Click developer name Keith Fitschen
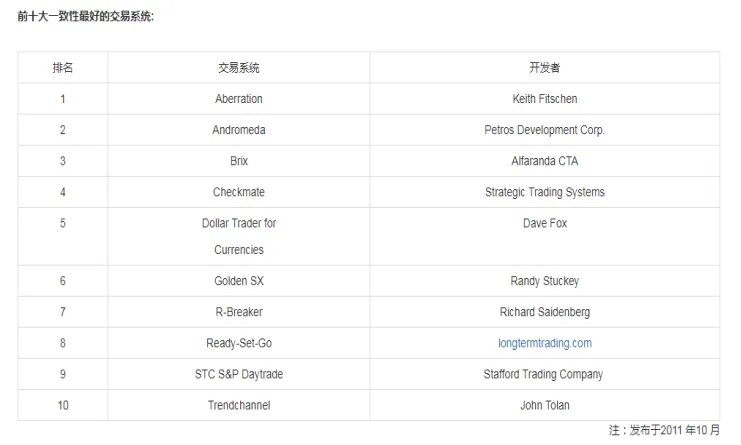This screenshot has height=445, width=741. (x=544, y=99)
